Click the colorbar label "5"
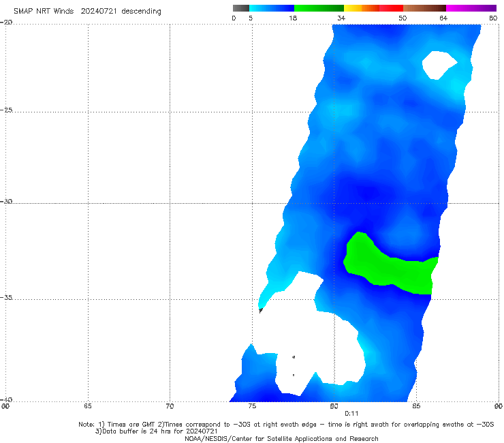Image resolution: width=504 pixels, height=443 pixels. [251, 18]
